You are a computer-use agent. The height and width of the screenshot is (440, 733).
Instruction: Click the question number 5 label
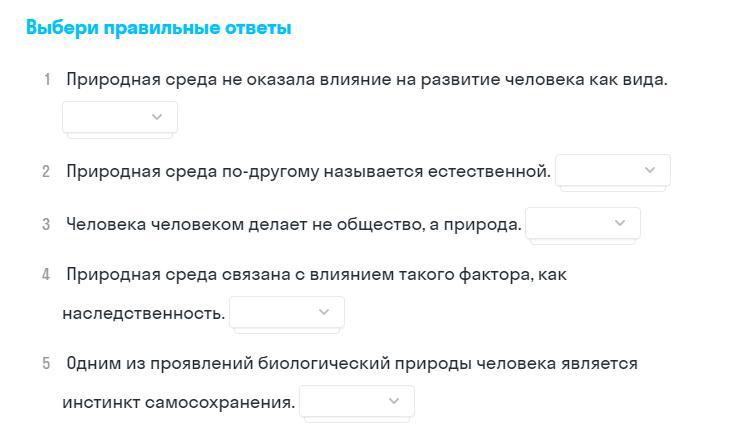pos(46,364)
